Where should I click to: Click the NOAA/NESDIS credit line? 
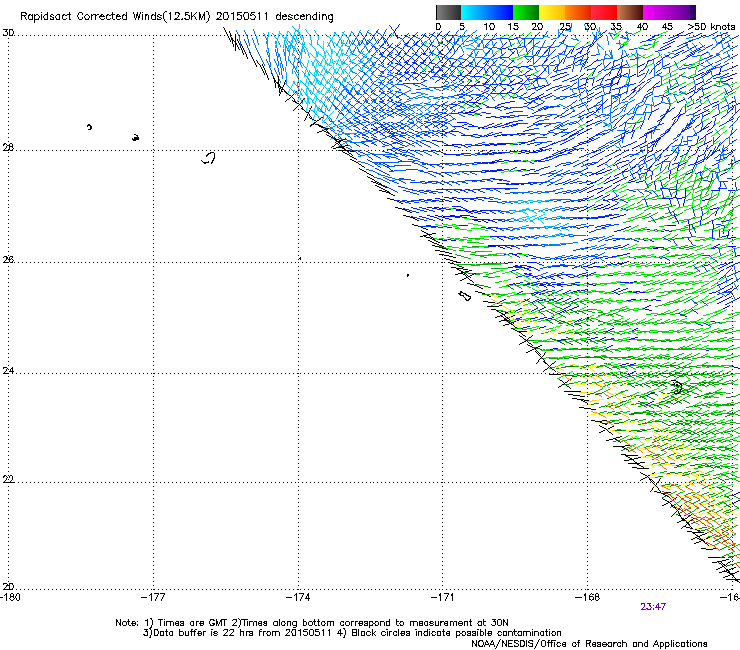589,644
